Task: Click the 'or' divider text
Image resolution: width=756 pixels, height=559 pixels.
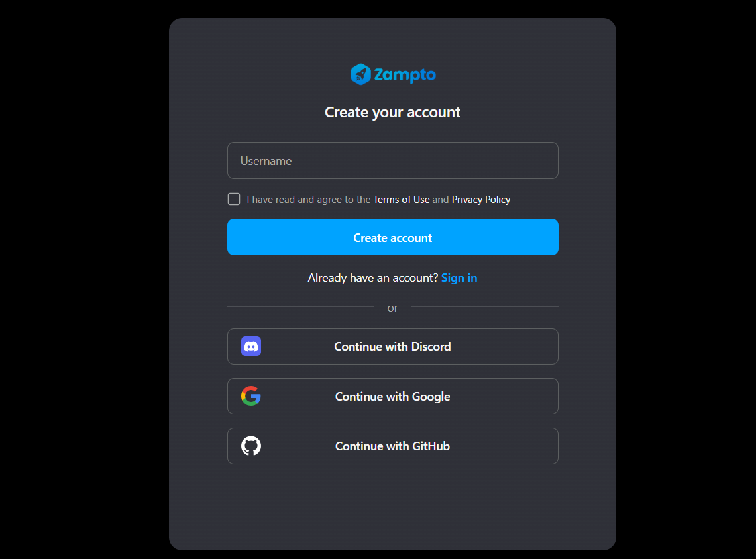Action: [392, 308]
